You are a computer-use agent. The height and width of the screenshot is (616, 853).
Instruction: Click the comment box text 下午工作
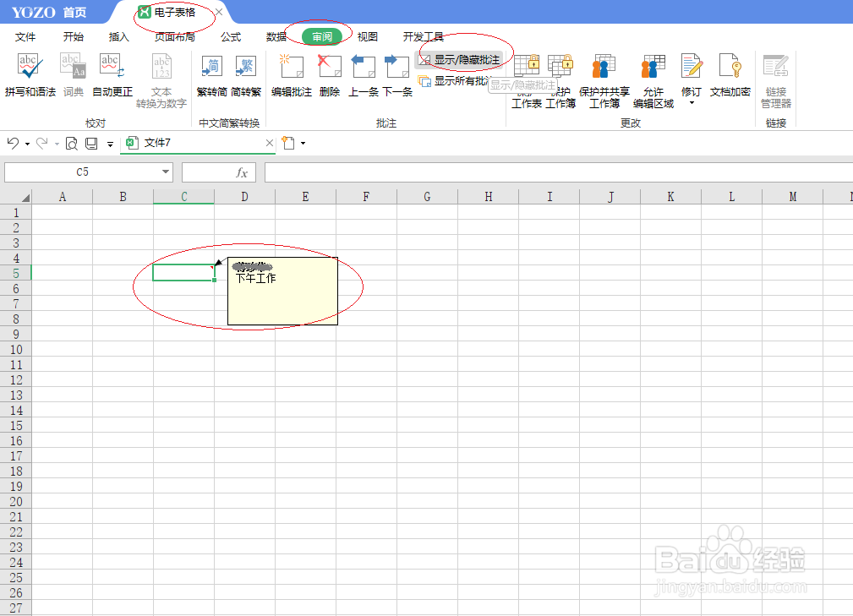[x=255, y=278]
